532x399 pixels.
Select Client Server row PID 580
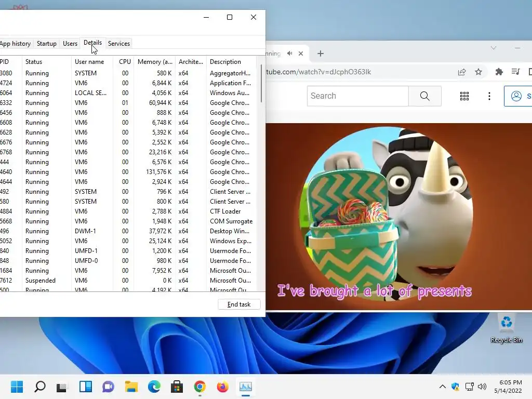128,202
